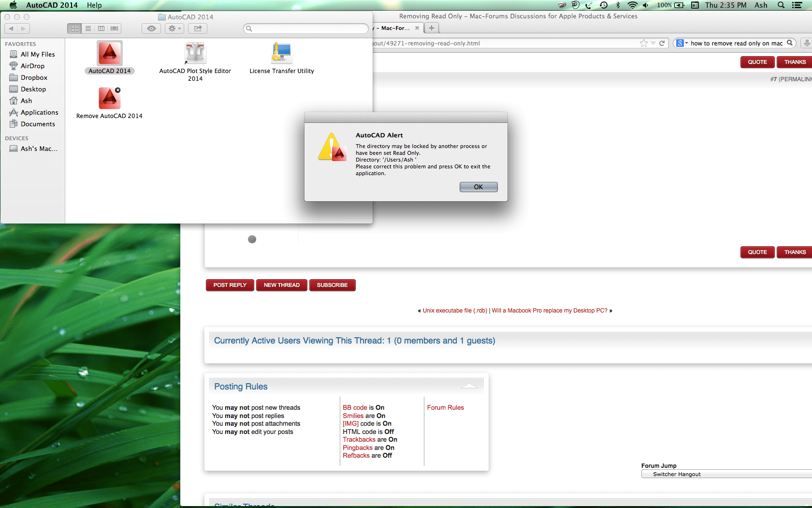Open Spotlight search in the menu bar
Screen dimensions: 812x508
781,5
